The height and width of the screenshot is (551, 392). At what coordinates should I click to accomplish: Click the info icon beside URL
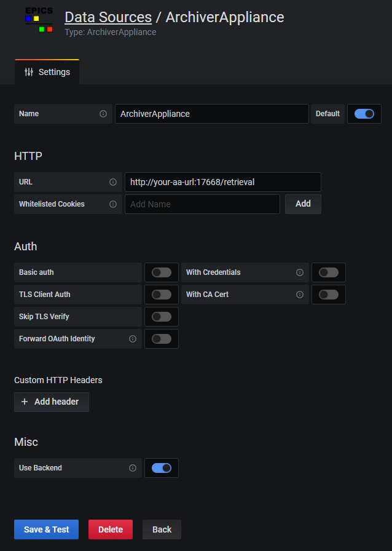pyautogui.click(x=113, y=181)
